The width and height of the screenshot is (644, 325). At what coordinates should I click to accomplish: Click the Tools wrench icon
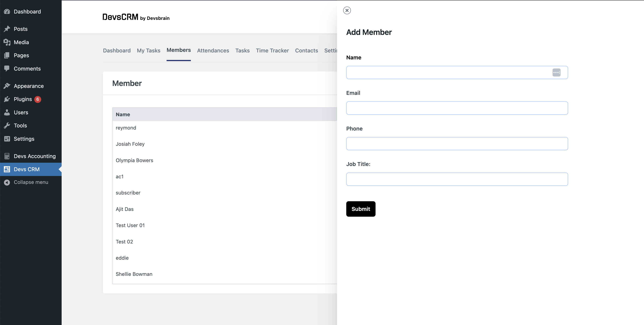click(x=7, y=126)
